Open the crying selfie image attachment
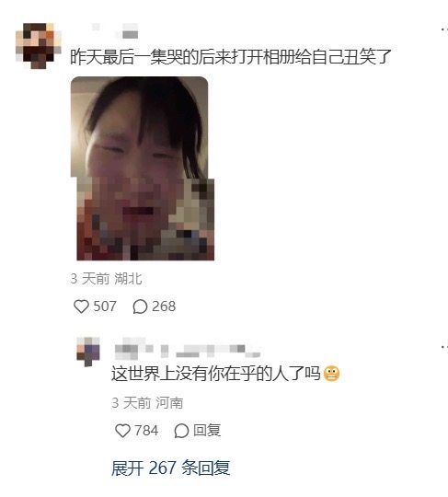The image size is (448, 497). click(x=143, y=168)
